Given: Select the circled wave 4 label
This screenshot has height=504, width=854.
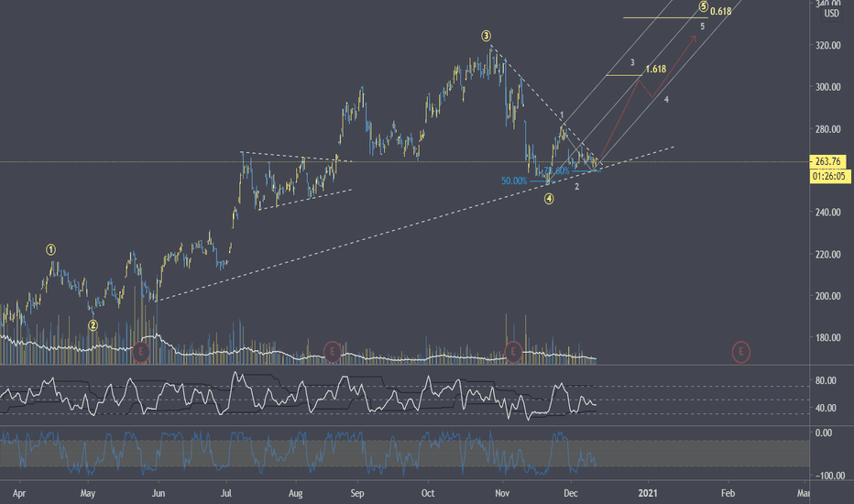Looking at the screenshot, I should (x=549, y=199).
